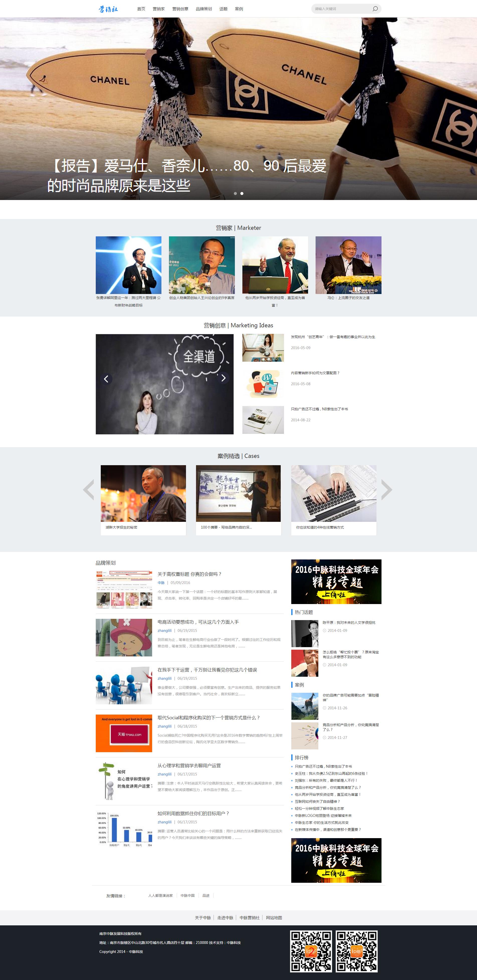Go to next Marketing Ideas slide
Image resolution: width=477 pixels, height=980 pixels.
click(x=223, y=378)
